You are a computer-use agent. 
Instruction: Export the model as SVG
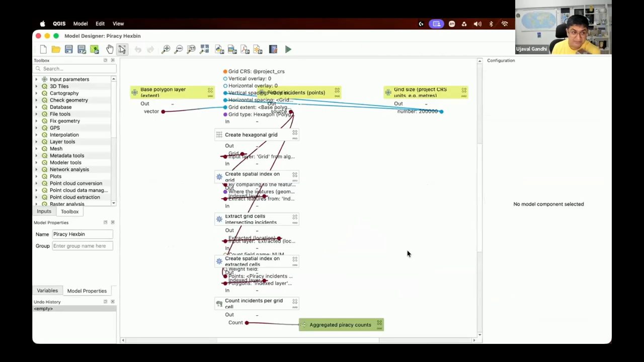point(258,49)
